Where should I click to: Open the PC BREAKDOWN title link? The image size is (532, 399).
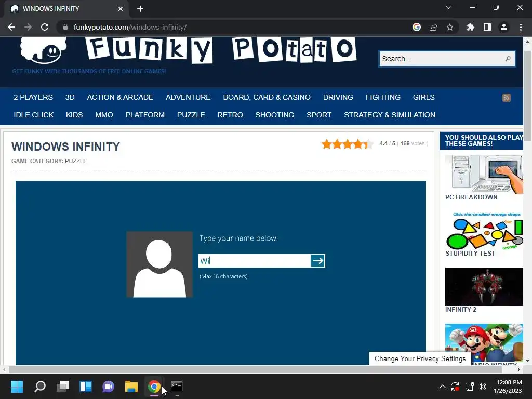coord(471,197)
